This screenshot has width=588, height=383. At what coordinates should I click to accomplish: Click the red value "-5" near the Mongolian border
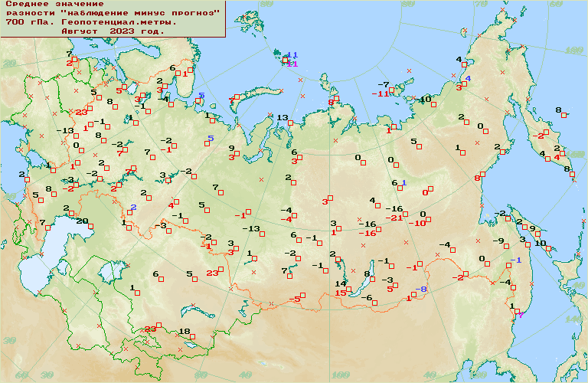295,300
